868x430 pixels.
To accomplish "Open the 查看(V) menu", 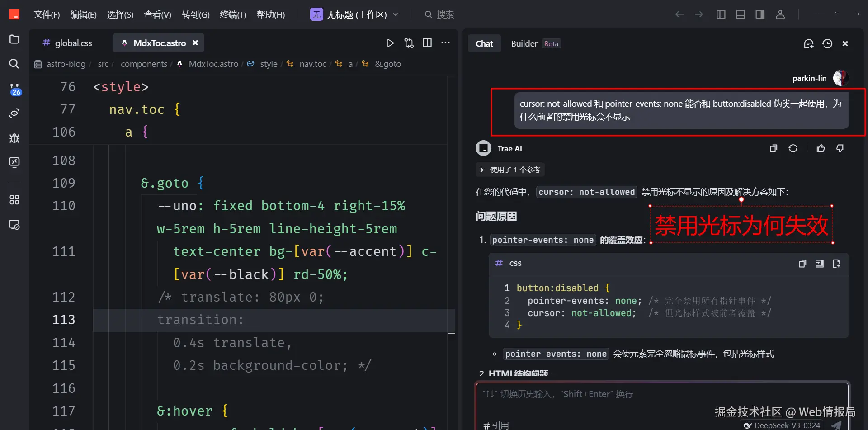I will click(x=157, y=14).
